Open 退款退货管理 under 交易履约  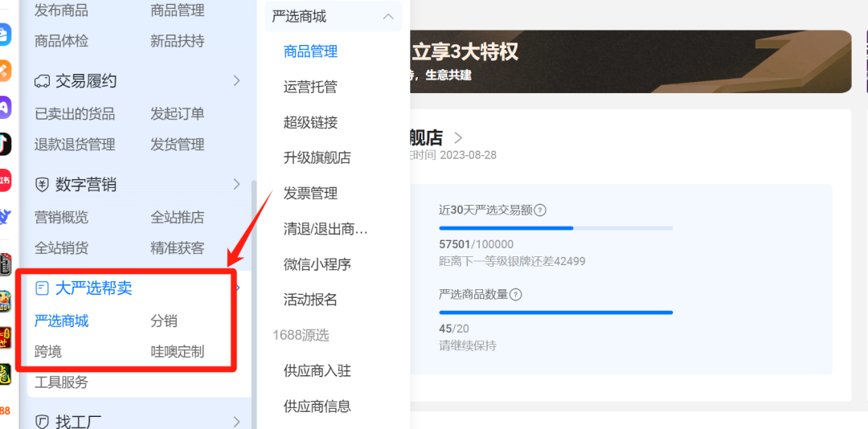coord(75,145)
